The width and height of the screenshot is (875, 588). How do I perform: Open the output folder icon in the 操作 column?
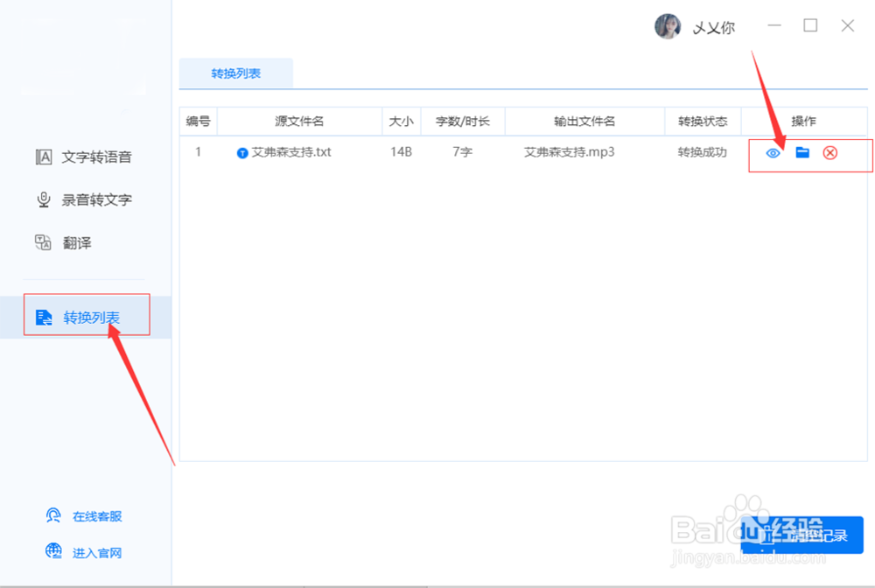click(x=801, y=152)
